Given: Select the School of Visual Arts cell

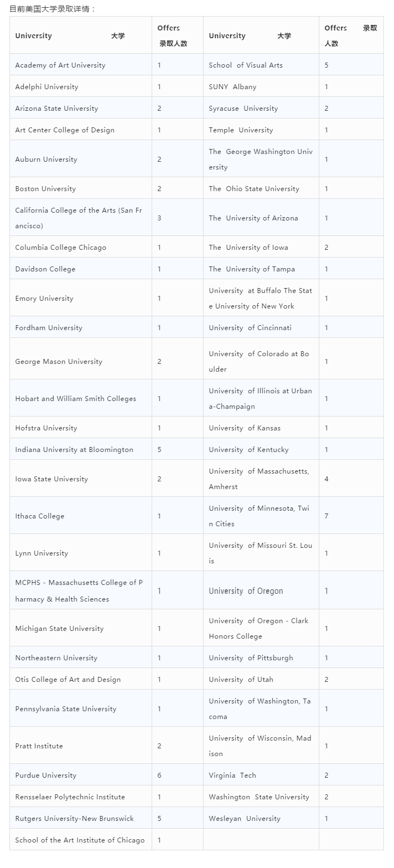Looking at the screenshot, I should coord(261,65).
